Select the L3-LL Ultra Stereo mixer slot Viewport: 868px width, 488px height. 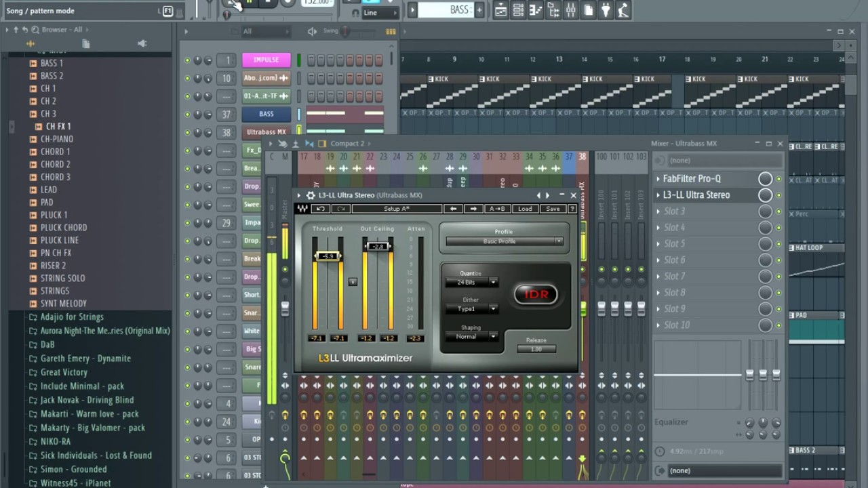[704, 195]
